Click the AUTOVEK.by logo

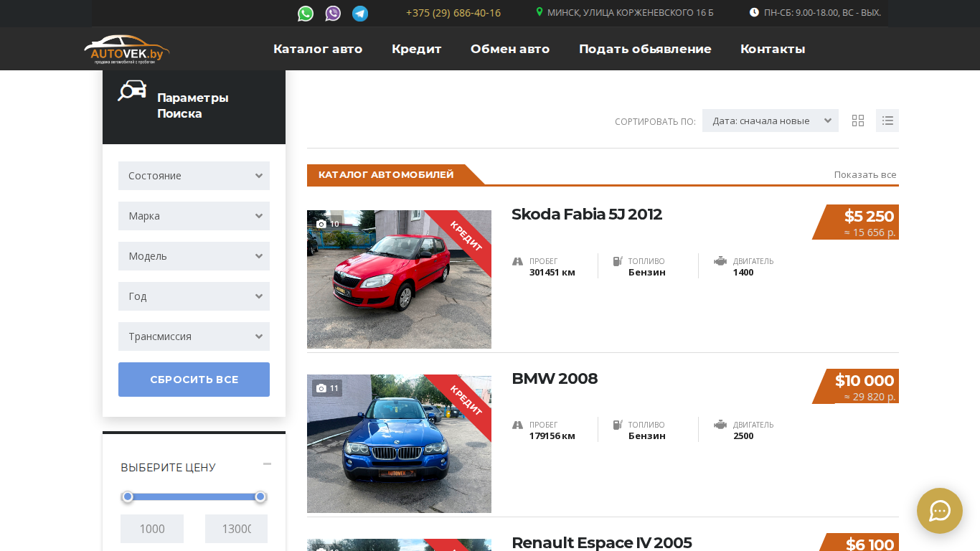click(x=127, y=49)
